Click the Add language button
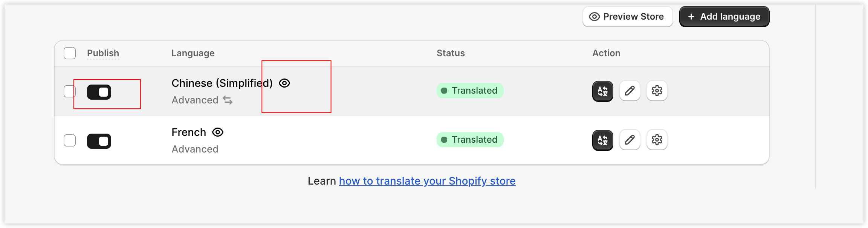Image resolution: width=868 pixels, height=228 pixels. (x=724, y=17)
